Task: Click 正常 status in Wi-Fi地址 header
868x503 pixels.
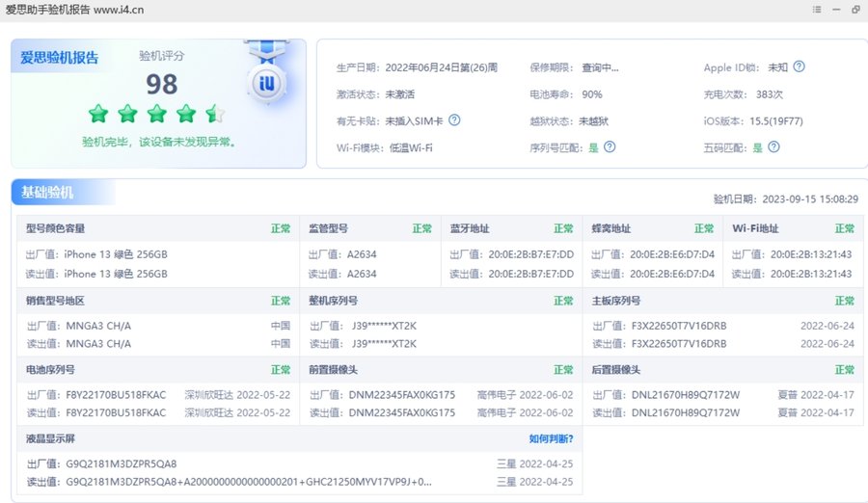Action: pos(845,228)
